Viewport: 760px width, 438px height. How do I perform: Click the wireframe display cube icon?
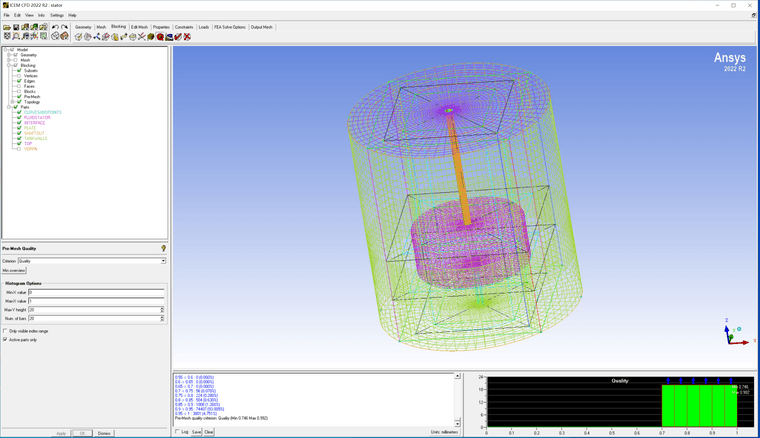coord(55,36)
